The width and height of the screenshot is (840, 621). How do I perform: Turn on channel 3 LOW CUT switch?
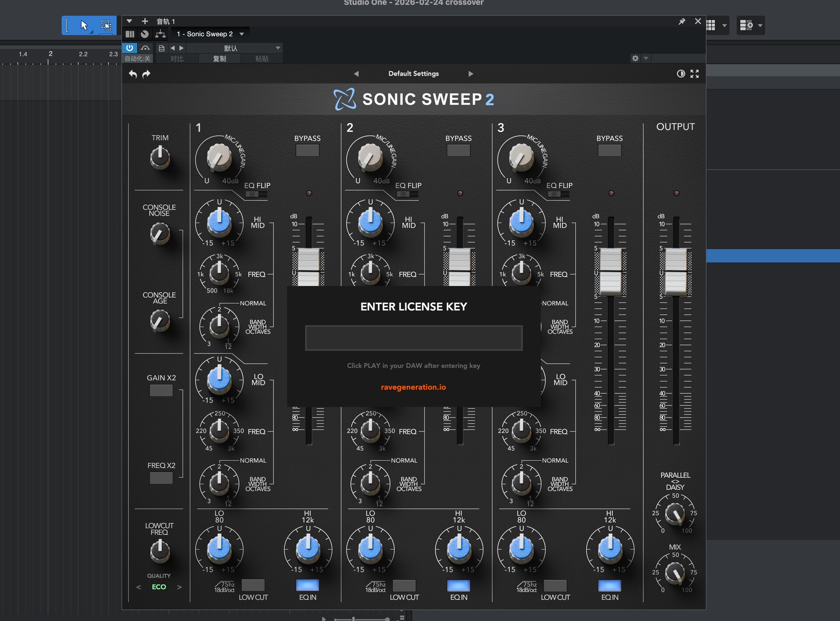(555, 586)
